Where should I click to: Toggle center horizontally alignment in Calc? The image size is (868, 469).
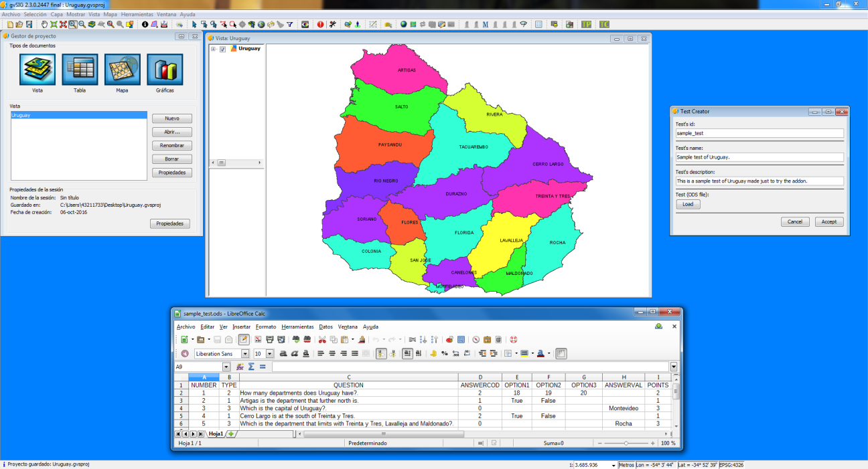tap(332, 353)
